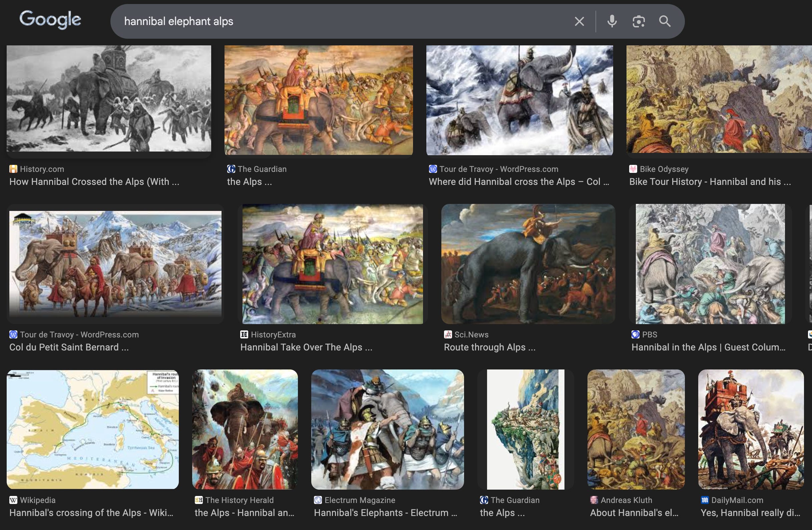Image resolution: width=812 pixels, height=530 pixels.
Task: Click the voice search microphone icon
Action: coord(612,21)
